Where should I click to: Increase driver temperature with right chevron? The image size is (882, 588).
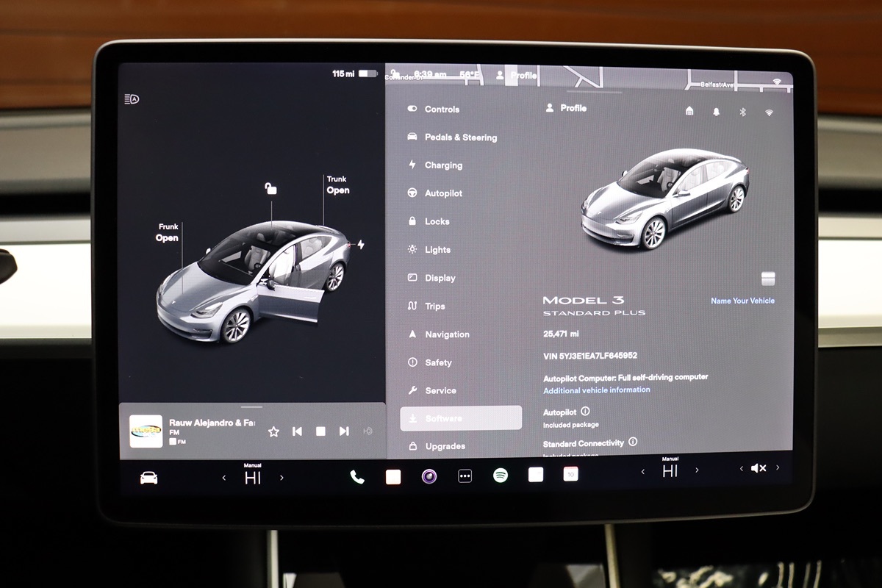[x=282, y=478]
